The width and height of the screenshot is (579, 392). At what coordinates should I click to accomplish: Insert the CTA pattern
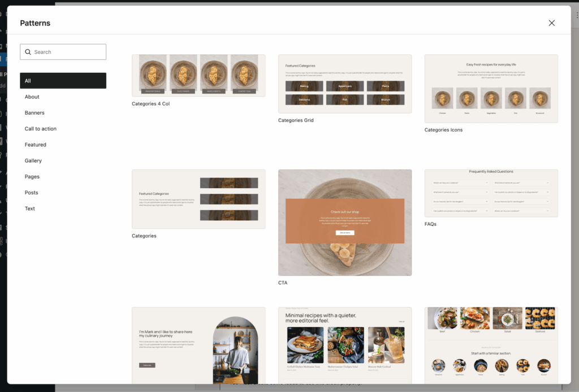click(x=344, y=222)
